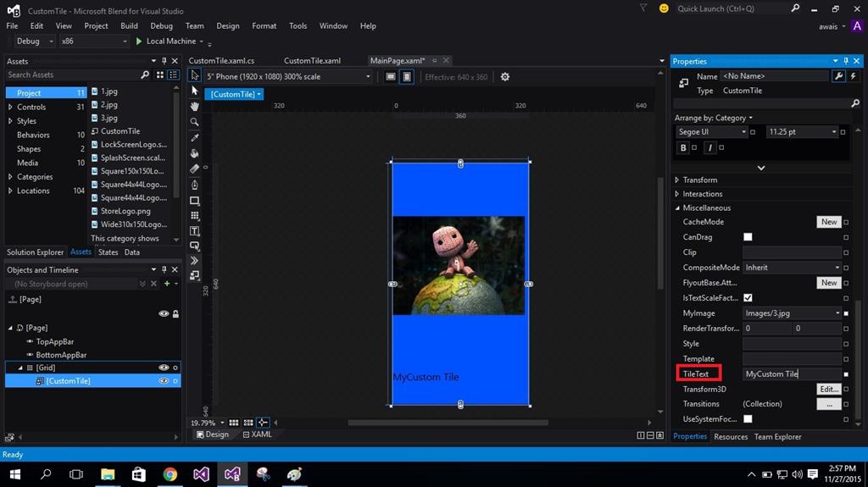Switch Assets to grid view mode
Screen dimensions: 868x487
point(160,75)
